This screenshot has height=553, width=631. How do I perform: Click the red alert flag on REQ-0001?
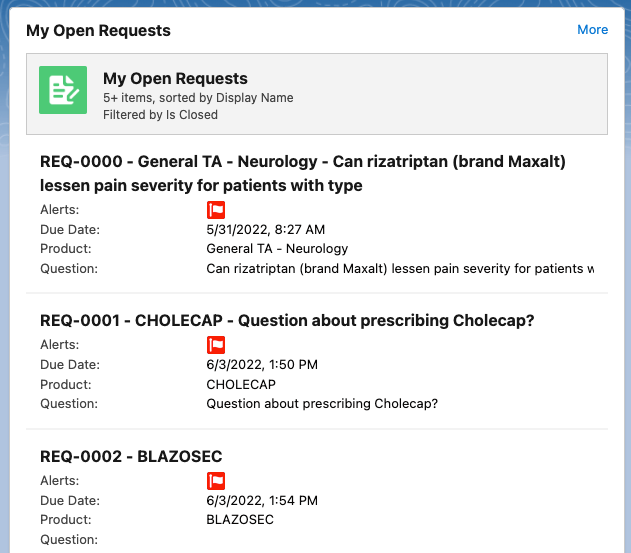[x=216, y=345]
